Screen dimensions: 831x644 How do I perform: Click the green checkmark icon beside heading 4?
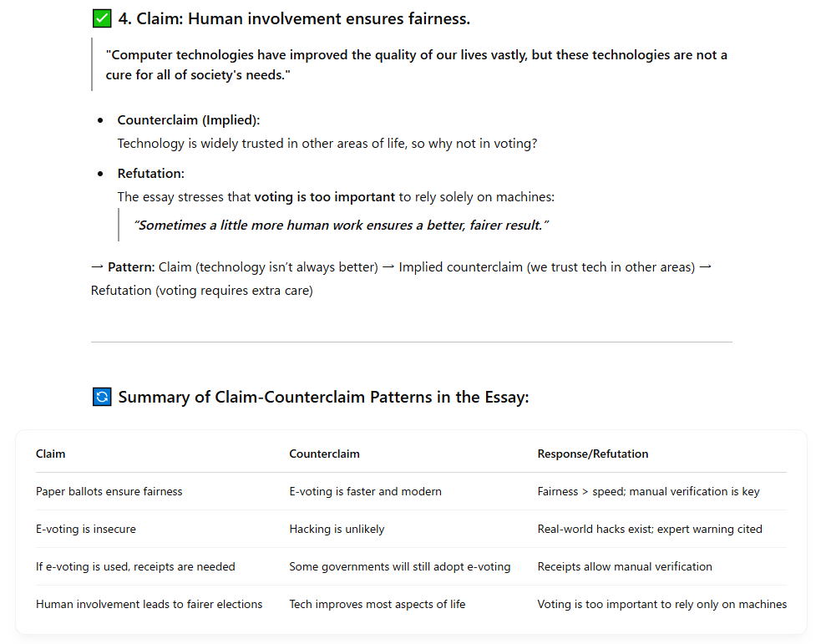tap(101, 18)
